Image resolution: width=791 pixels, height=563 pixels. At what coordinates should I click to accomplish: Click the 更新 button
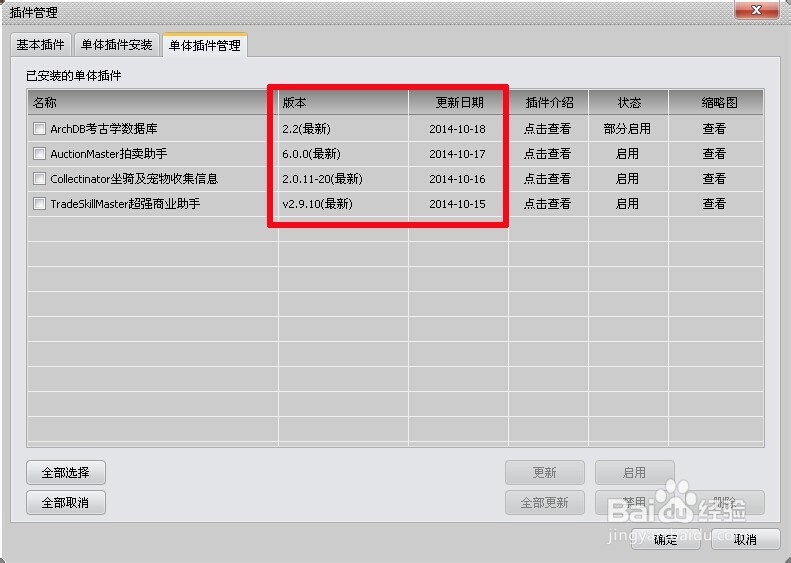tap(545, 473)
